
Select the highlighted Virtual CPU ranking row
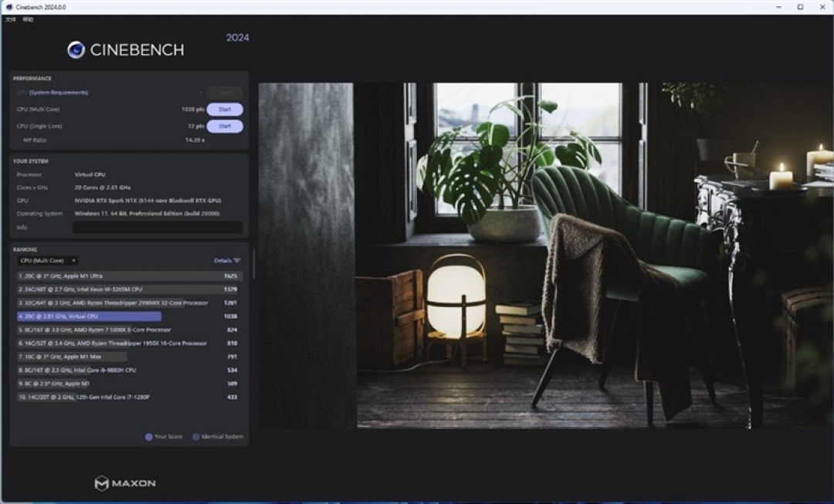(x=130, y=316)
